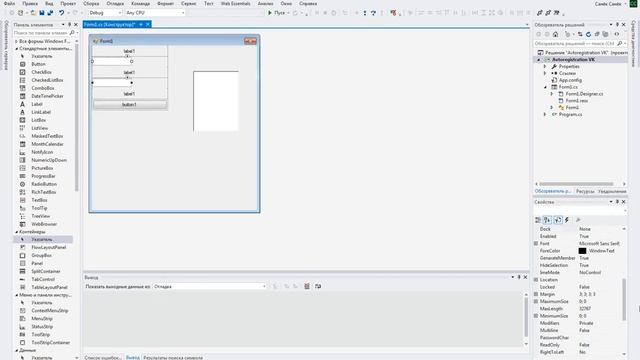This screenshot has width=640, height=360.
Task: Select RadioButton in the Toolbox
Action: (x=44, y=184)
